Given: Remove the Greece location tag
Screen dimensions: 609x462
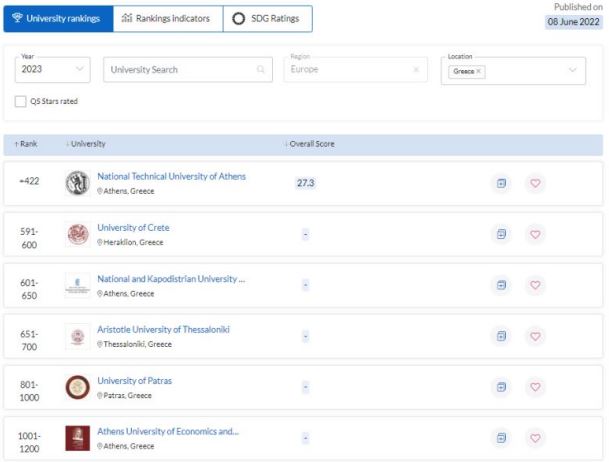Looking at the screenshot, I should [x=479, y=72].
